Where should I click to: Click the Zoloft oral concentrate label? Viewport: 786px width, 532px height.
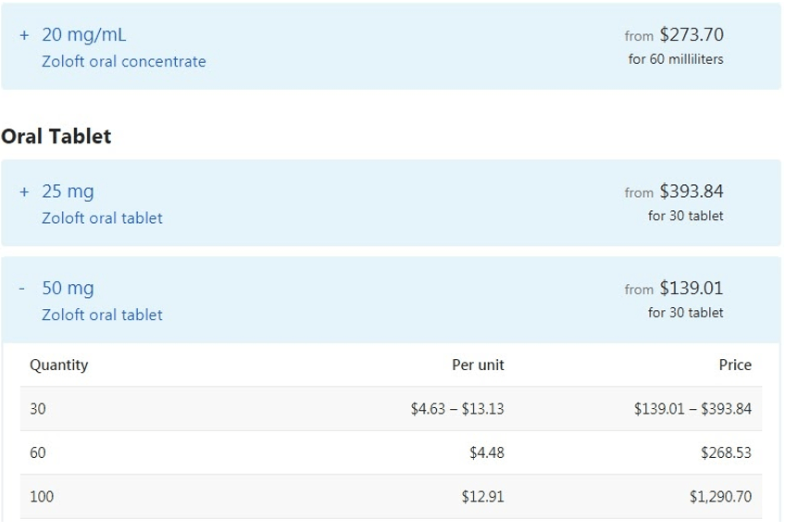(124, 62)
